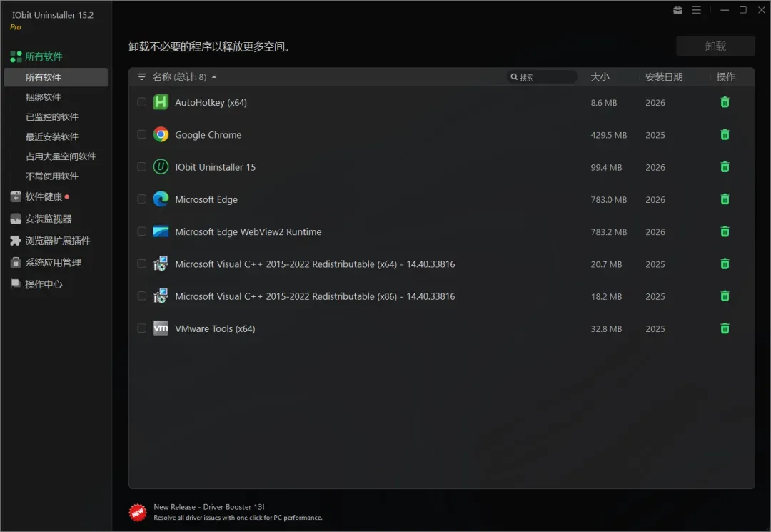
Task: Sort list by 安装日期 column header
Action: 664,76
